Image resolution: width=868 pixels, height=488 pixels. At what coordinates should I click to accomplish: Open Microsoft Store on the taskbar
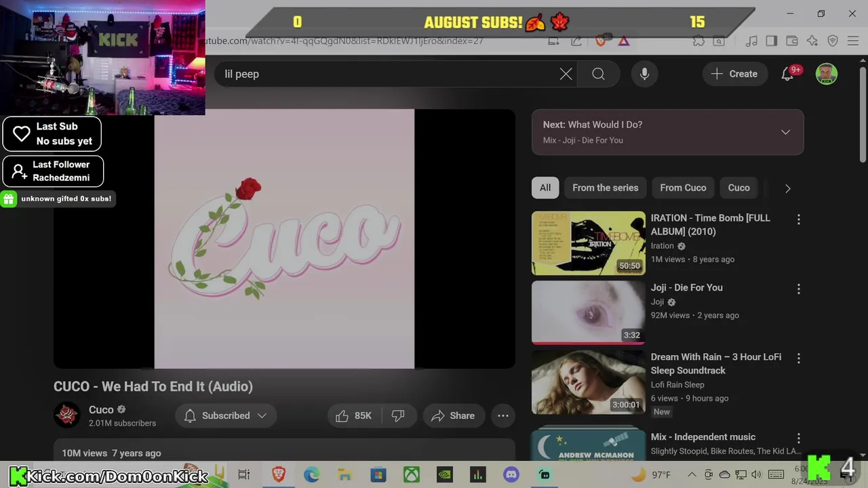click(x=378, y=474)
